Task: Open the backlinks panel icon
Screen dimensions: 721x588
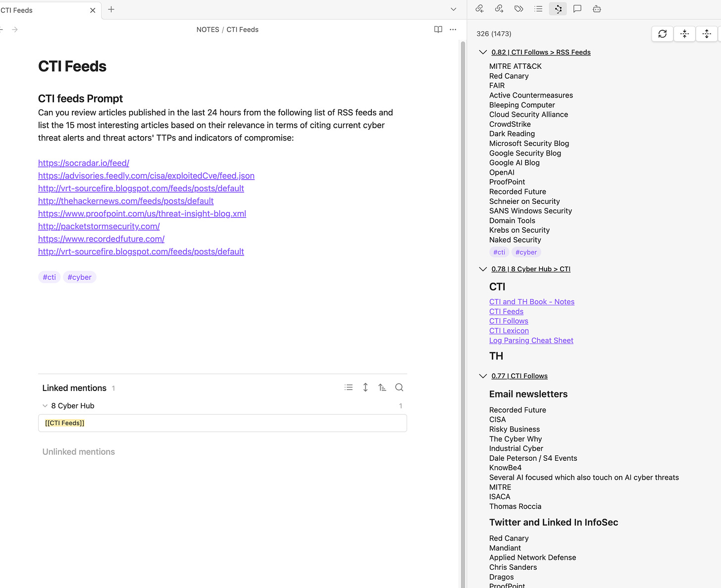Action: pyautogui.click(x=479, y=9)
